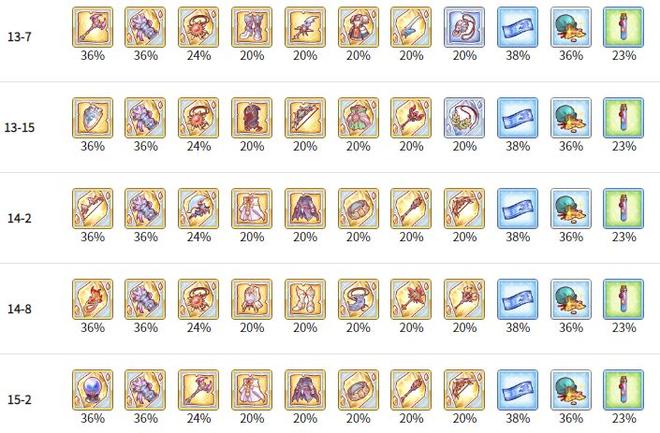Select the hammer blueprint in row 13-7
This screenshot has height=433, width=660.
tap(93, 27)
